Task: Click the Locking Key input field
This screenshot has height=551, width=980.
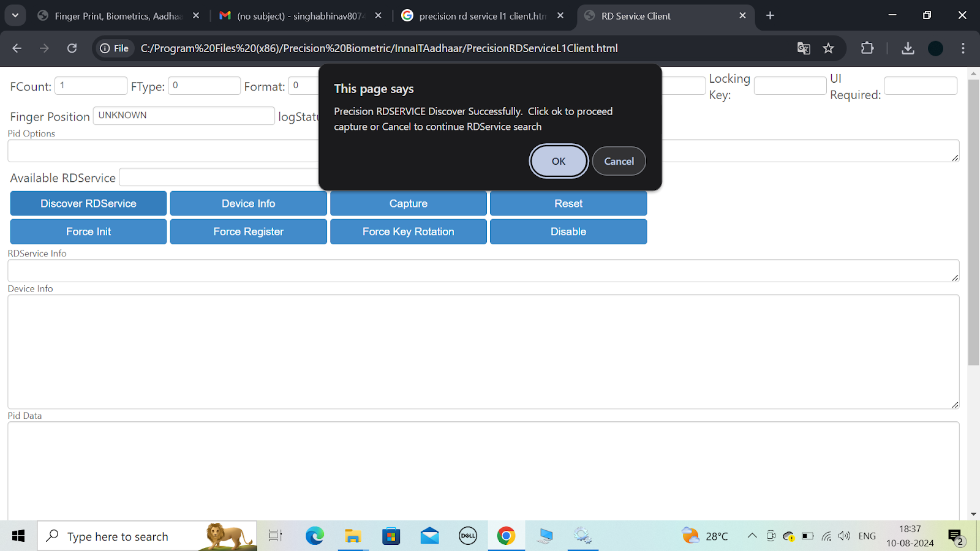Action: (790, 86)
